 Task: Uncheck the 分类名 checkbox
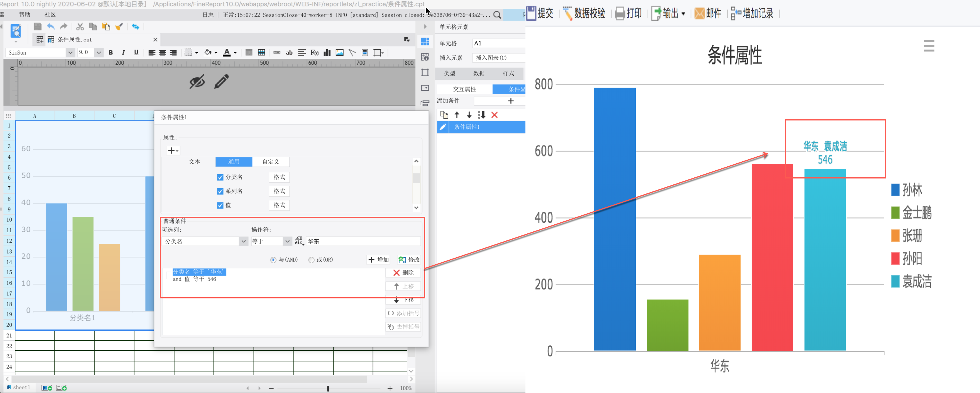[x=220, y=177]
